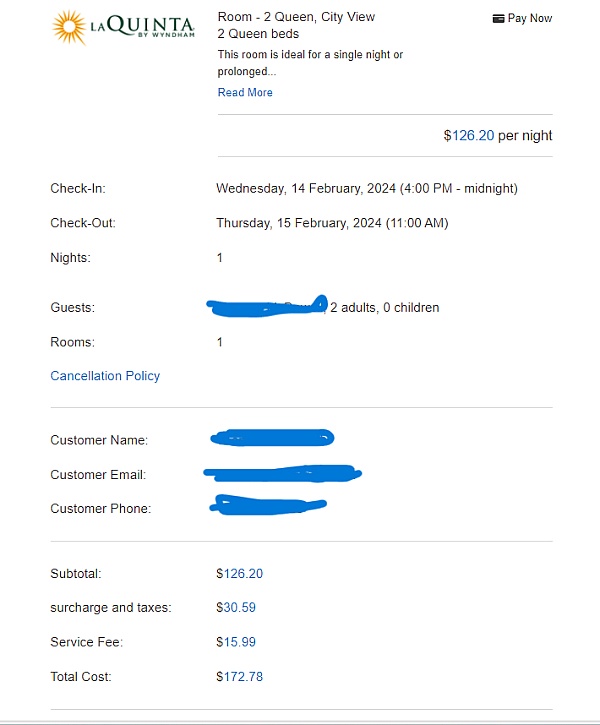This screenshot has height=725, width=600.
Task: Click the surcharge and taxes amount $30.59
Action: point(236,607)
